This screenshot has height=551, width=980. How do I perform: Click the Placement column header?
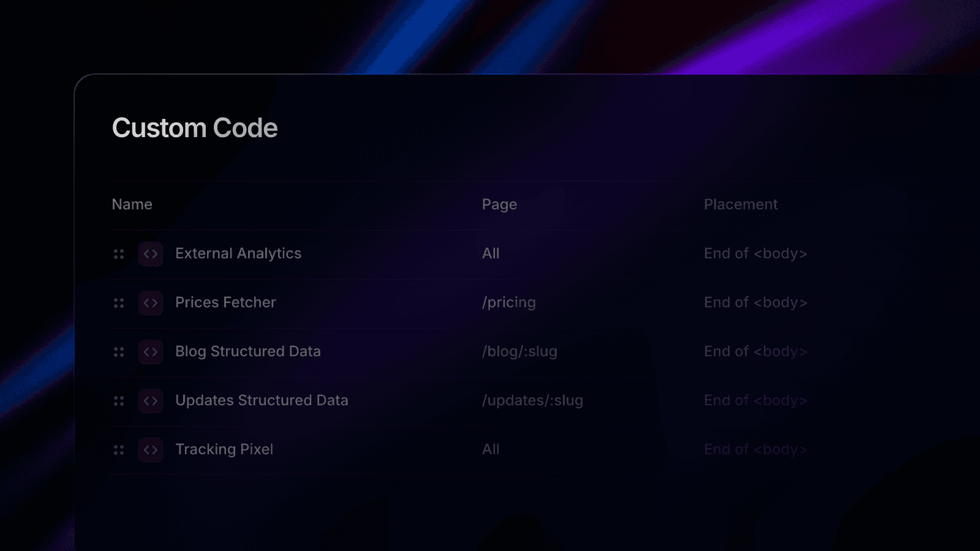click(741, 204)
